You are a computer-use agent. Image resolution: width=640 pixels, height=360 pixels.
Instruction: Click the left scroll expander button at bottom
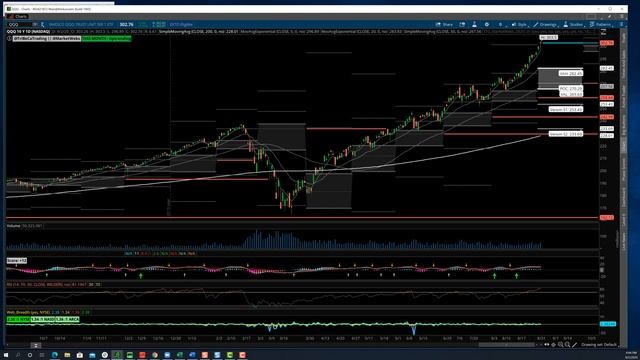coord(36,345)
